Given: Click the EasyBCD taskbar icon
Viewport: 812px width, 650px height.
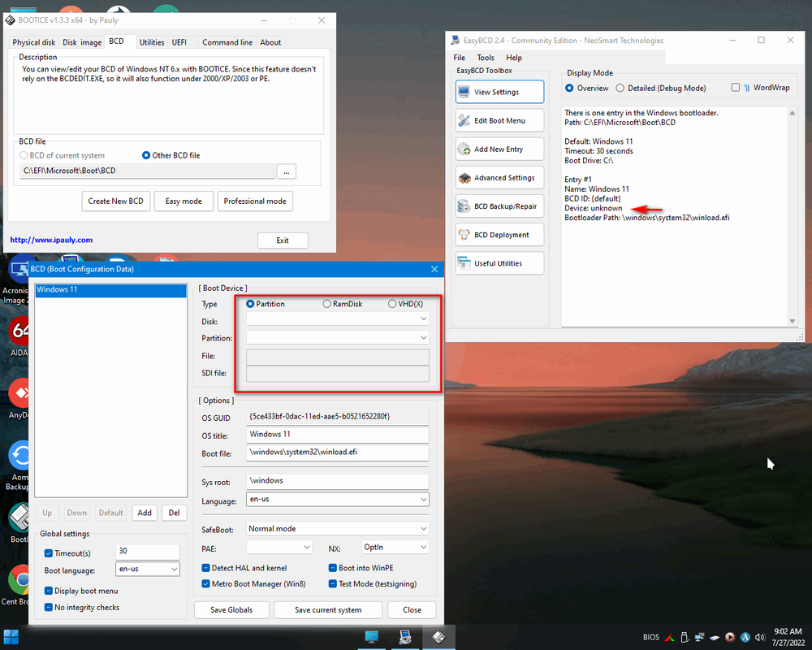Looking at the screenshot, I should tap(405, 637).
